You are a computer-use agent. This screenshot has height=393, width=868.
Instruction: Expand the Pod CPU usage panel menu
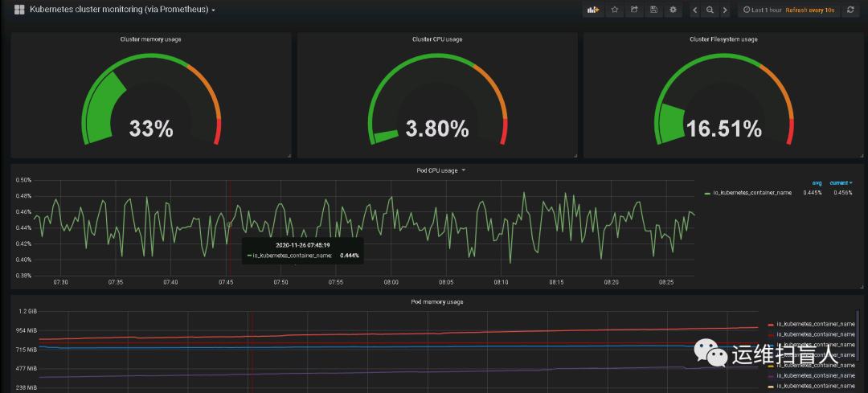click(440, 170)
